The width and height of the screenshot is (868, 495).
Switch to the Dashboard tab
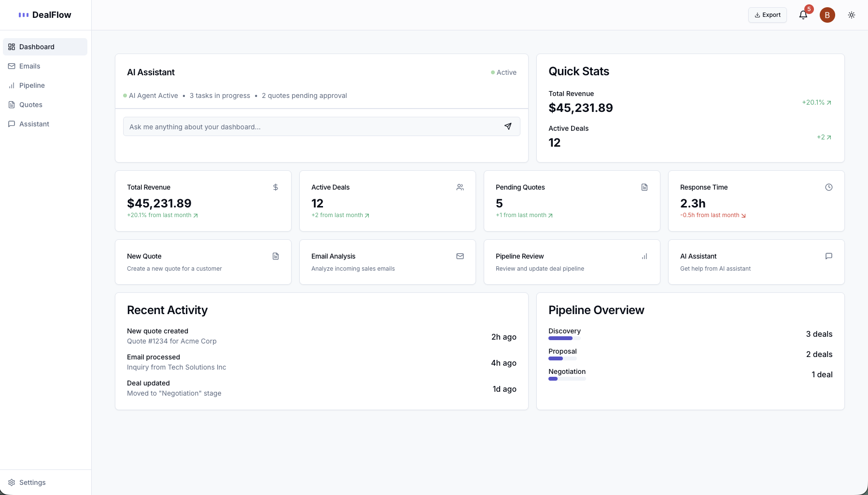[37, 47]
